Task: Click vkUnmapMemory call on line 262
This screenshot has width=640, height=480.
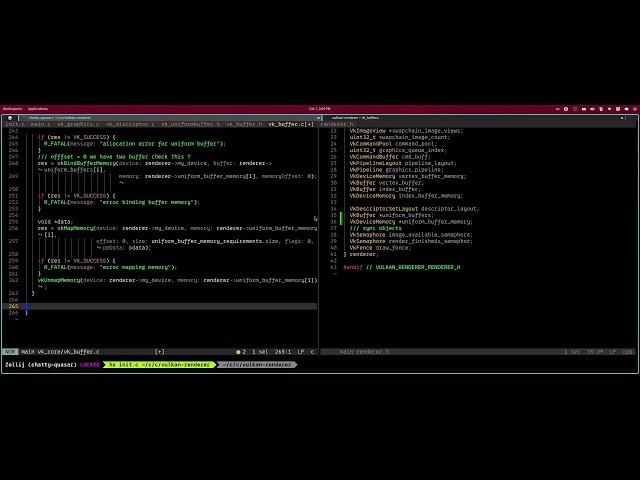Action: point(59,280)
